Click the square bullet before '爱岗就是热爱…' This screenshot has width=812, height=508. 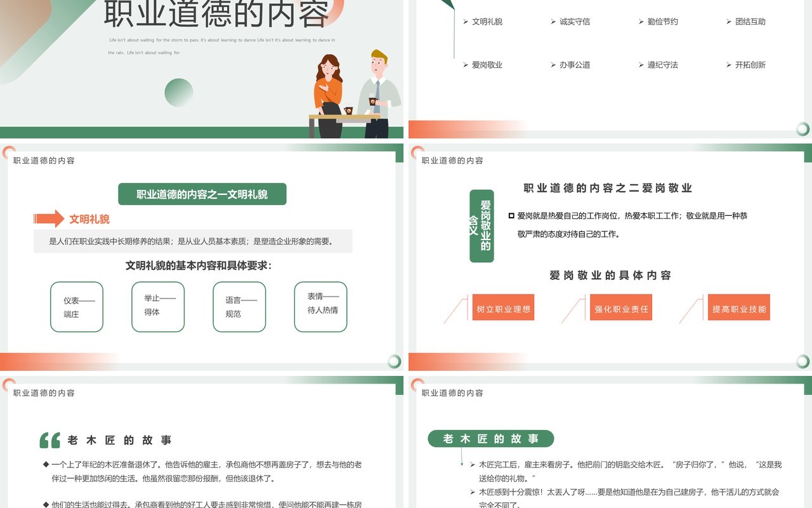coord(511,216)
